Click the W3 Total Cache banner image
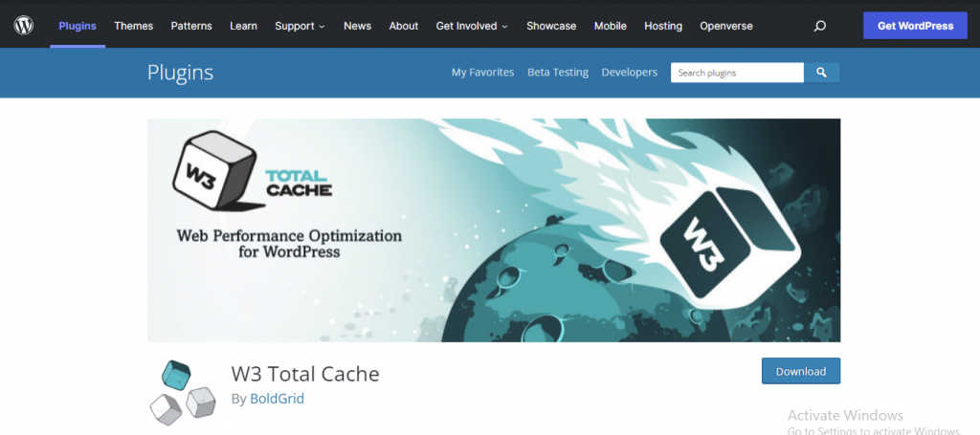 (x=494, y=230)
